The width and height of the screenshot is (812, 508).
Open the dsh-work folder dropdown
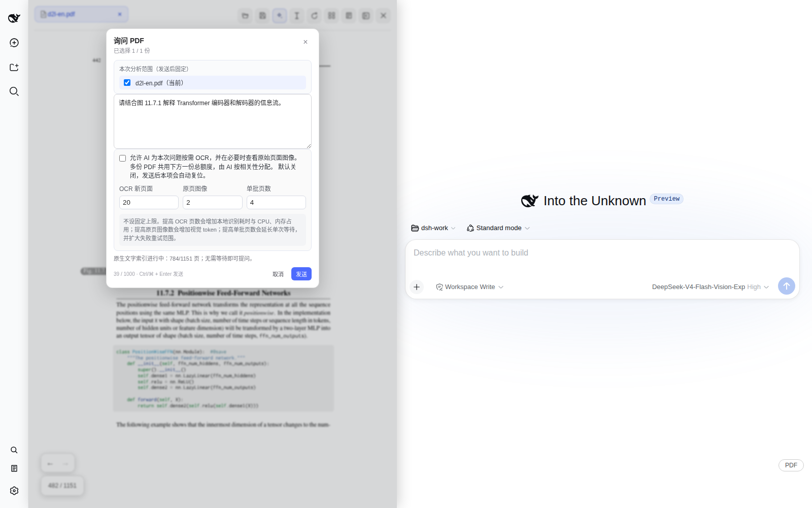[433, 228]
